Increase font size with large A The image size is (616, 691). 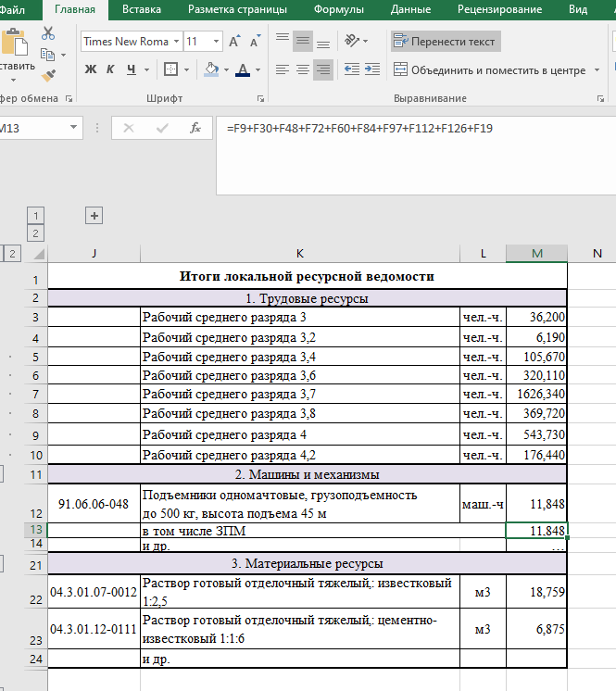pyautogui.click(x=234, y=42)
